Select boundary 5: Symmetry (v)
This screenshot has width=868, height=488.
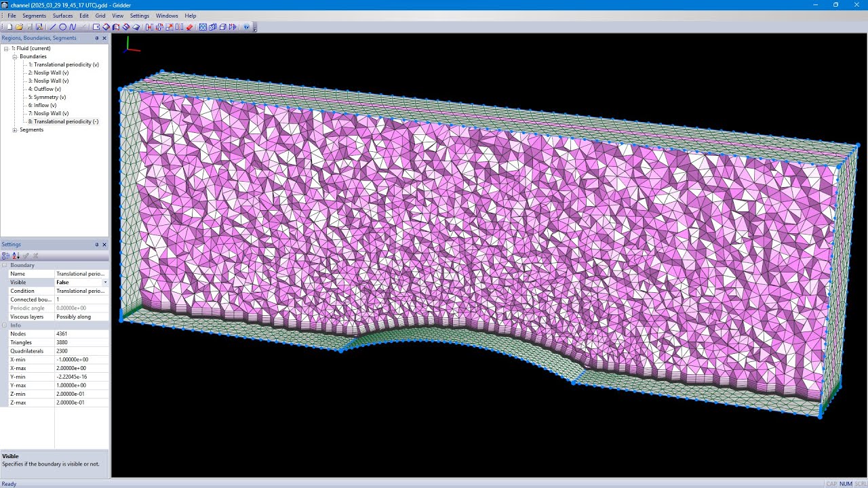(47, 97)
